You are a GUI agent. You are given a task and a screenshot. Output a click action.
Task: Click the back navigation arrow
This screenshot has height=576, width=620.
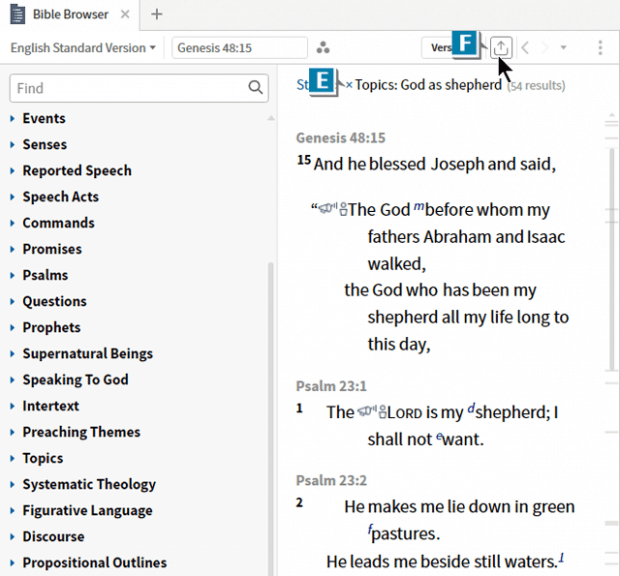pos(525,48)
